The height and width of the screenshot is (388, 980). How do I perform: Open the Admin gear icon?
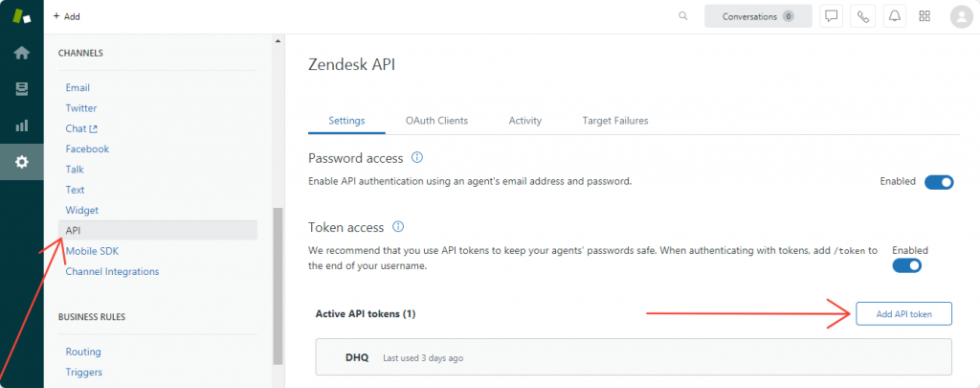(x=21, y=162)
